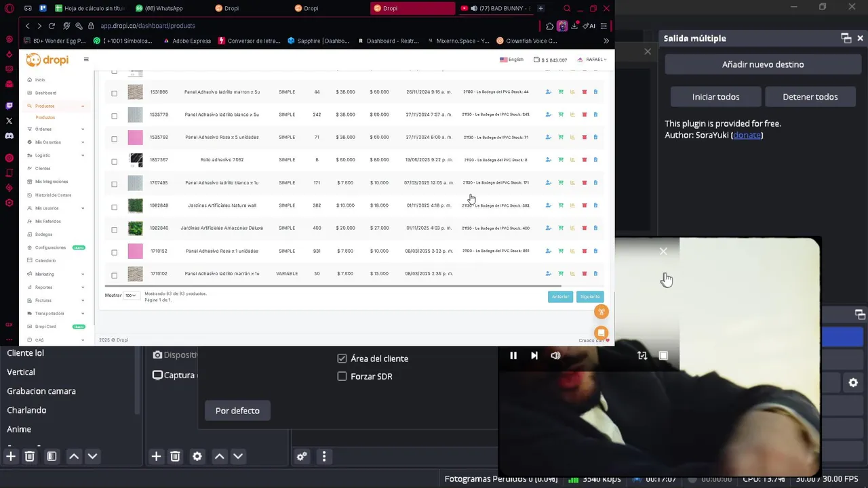Click orange antenna floating button in Dropi
The width and height of the screenshot is (868, 488).
(601, 312)
